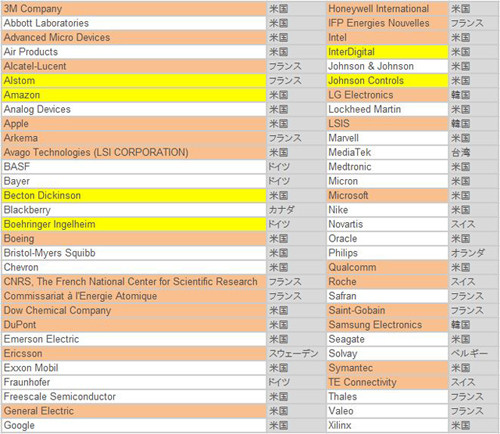Click the Google cell in last row

(134, 426)
